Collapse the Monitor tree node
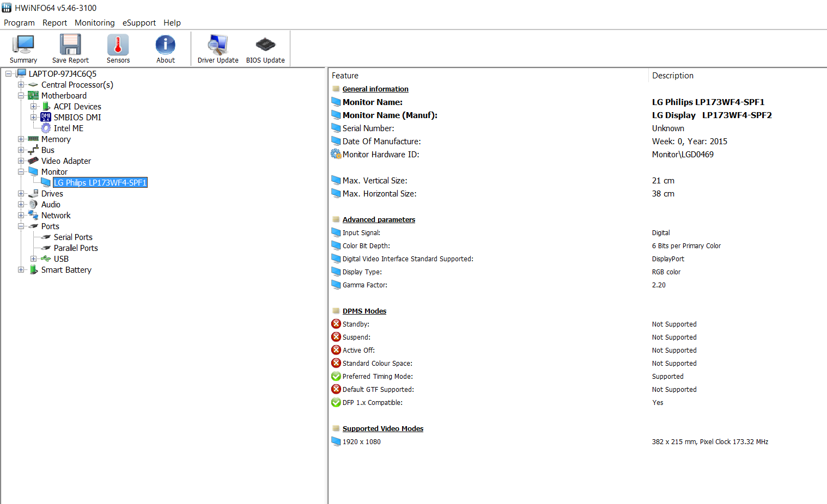The image size is (827, 504). (x=21, y=171)
